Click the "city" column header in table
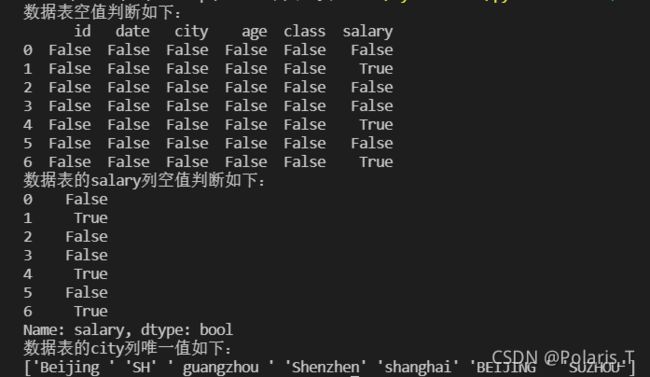650x377 pixels. click(191, 32)
